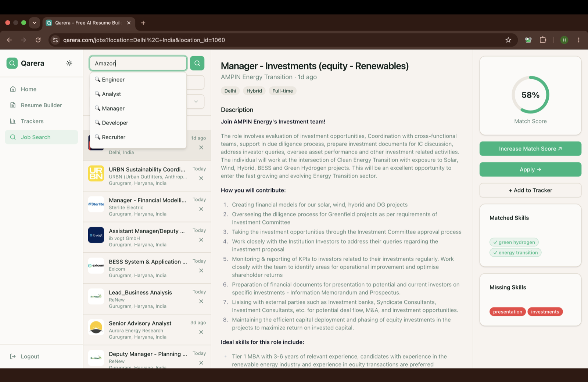Click the energy transition matched skill

click(x=516, y=252)
